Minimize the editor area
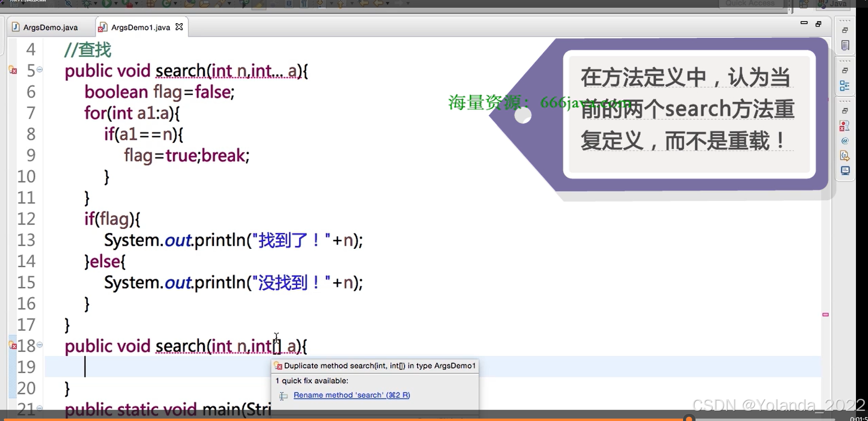 (x=804, y=23)
